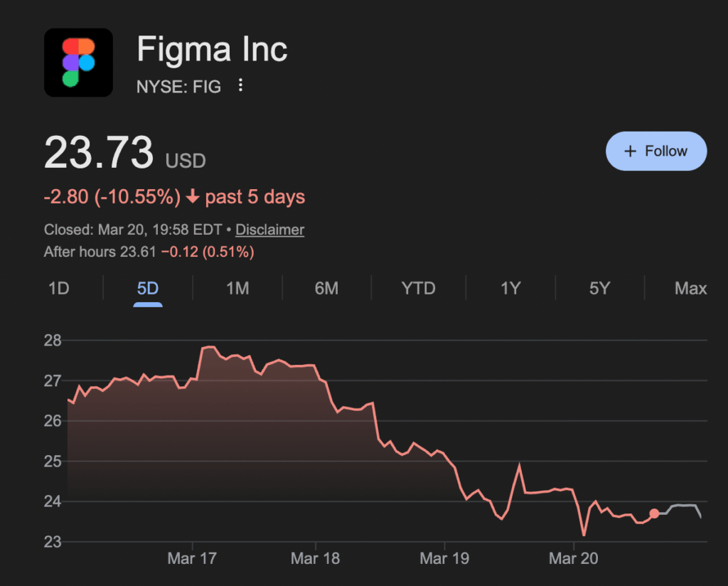Viewport: 728px width, 586px height.
Task: Click the purple shape in the Figma logo
Action: click(72, 62)
